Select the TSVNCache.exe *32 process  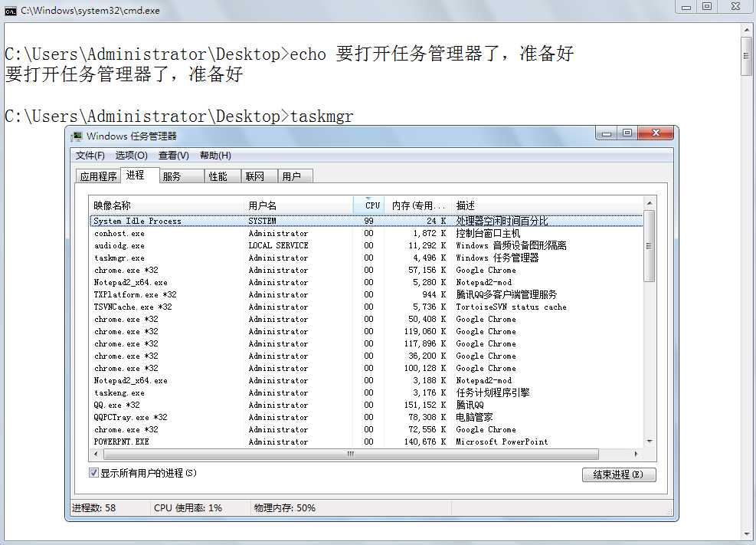tap(366, 307)
